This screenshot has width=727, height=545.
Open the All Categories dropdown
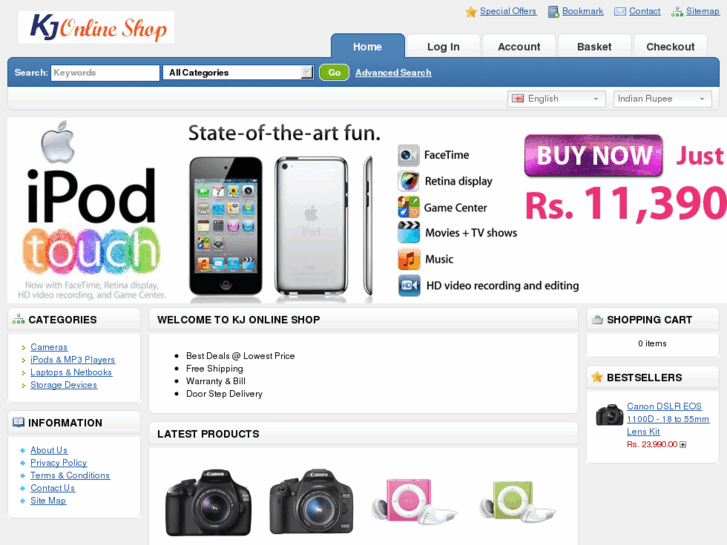[238, 73]
